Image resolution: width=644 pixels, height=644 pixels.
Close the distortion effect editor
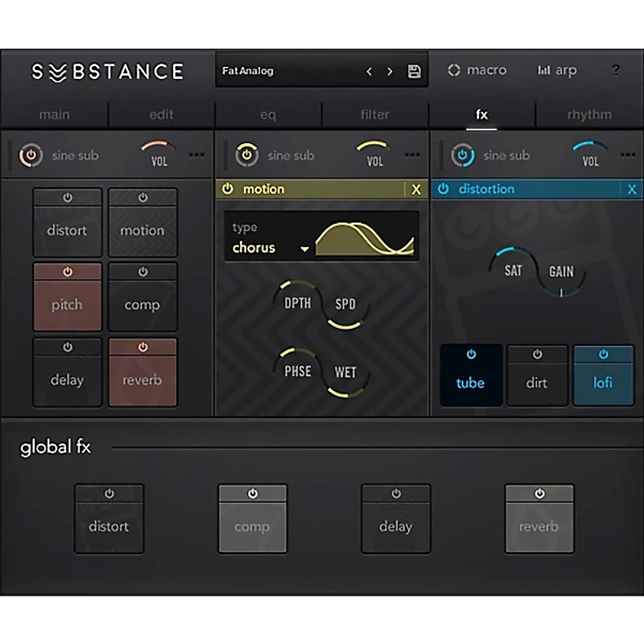(x=633, y=189)
